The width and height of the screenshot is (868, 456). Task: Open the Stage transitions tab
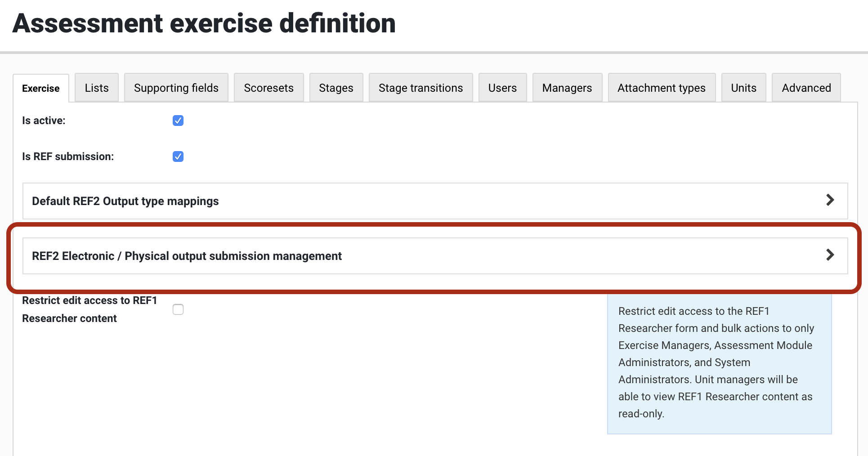421,88
